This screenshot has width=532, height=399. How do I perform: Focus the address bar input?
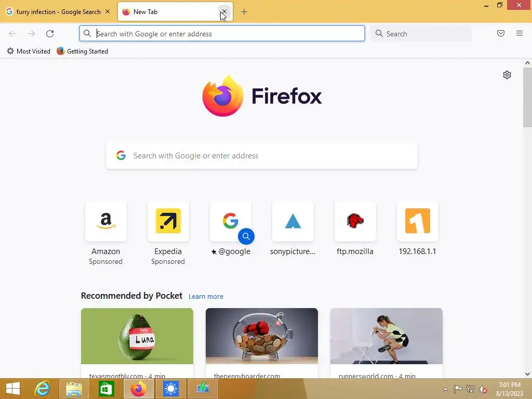tap(222, 34)
